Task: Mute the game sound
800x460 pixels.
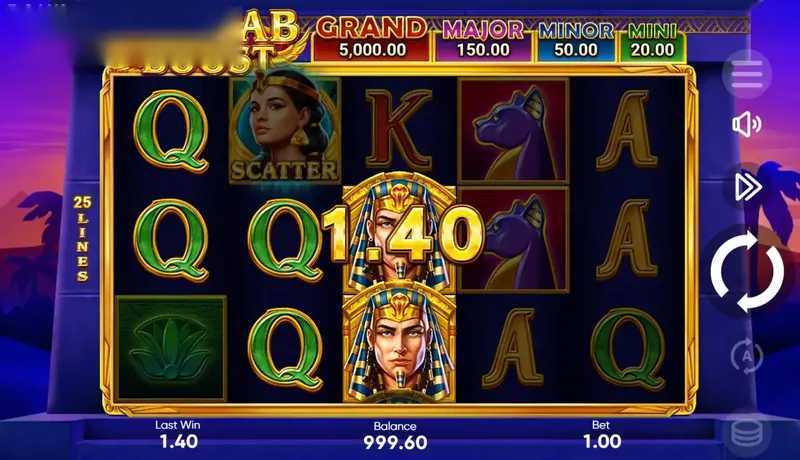Action: pos(747,124)
